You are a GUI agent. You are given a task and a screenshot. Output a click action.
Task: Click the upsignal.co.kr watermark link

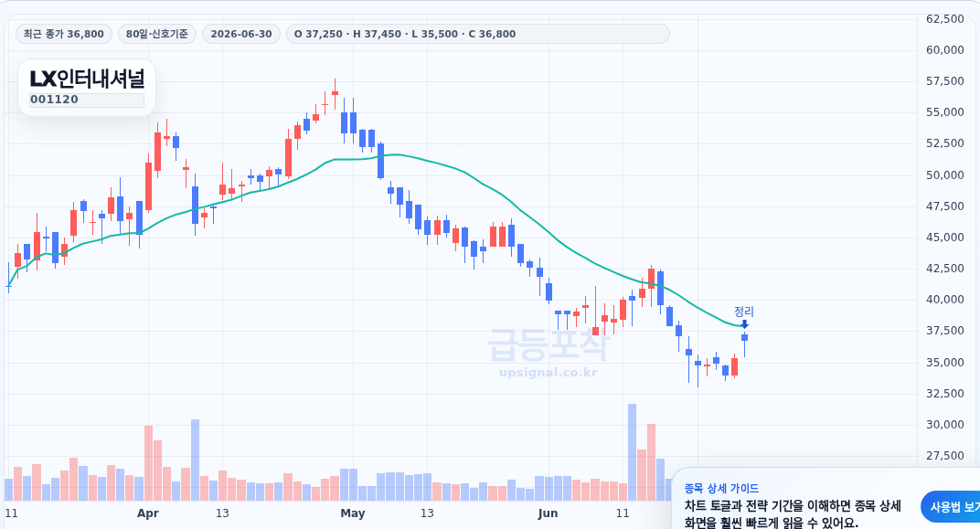pos(549,373)
